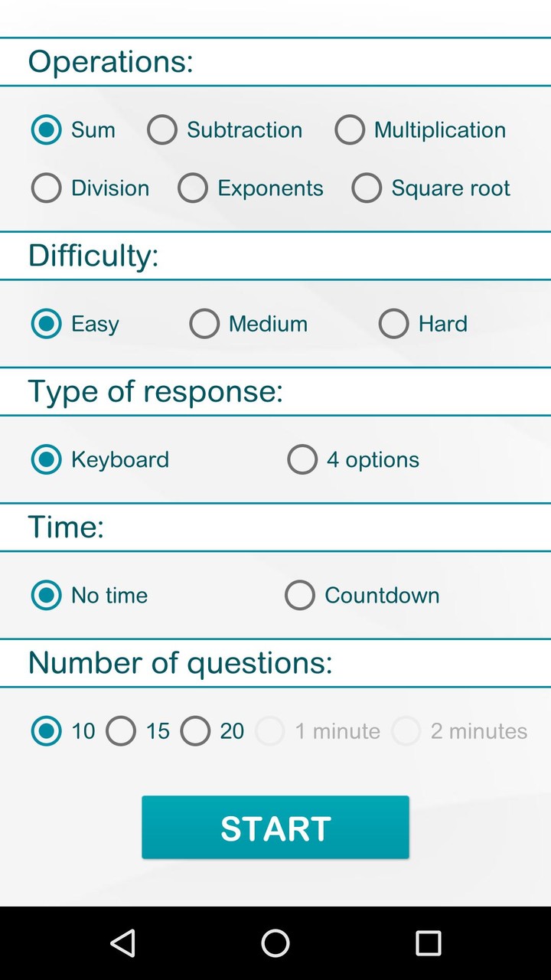The width and height of the screenshot is (551, 980).
Task: Tap the Android back button
Action: (x=124, y=942)
